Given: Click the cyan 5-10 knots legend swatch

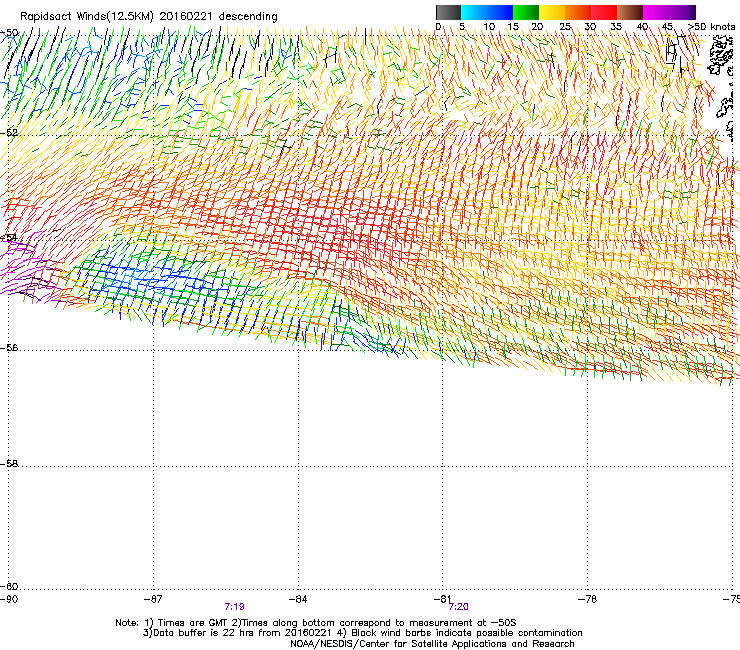Looking at the screenshot, I should [x=474, y=12].
